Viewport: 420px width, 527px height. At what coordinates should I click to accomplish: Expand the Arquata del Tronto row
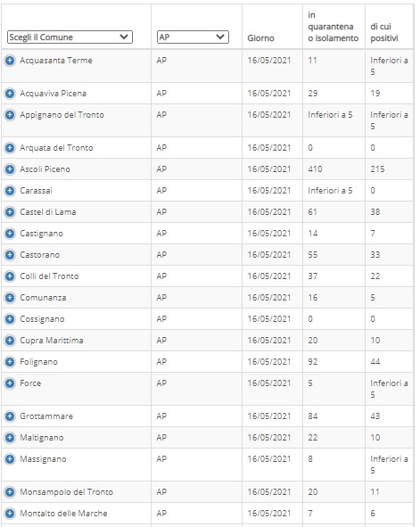tap(10, 148)
